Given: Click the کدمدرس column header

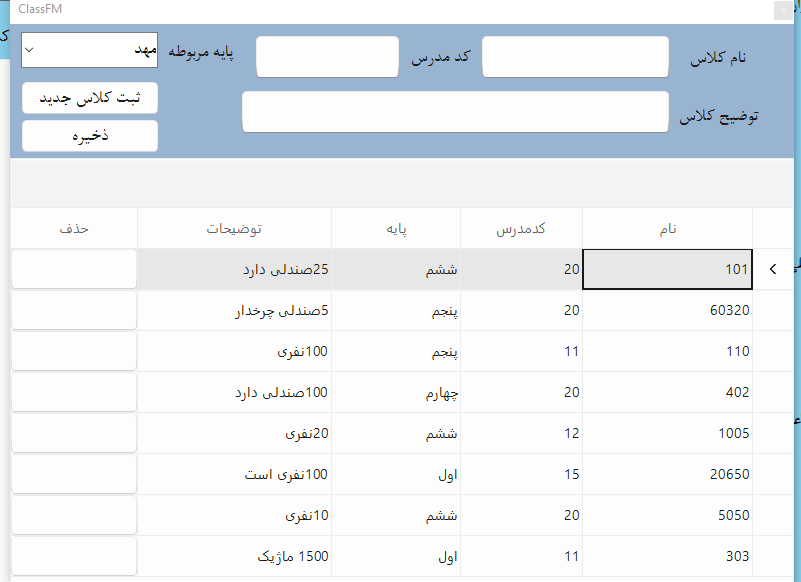Looking at the screenshot, I should (521, 229).
